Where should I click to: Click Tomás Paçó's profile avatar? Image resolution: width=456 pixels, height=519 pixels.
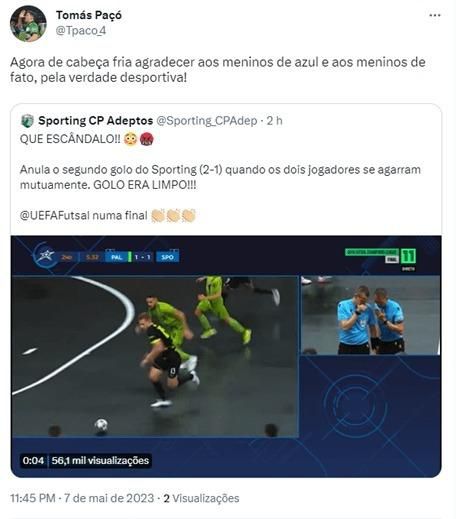[28, 24]
